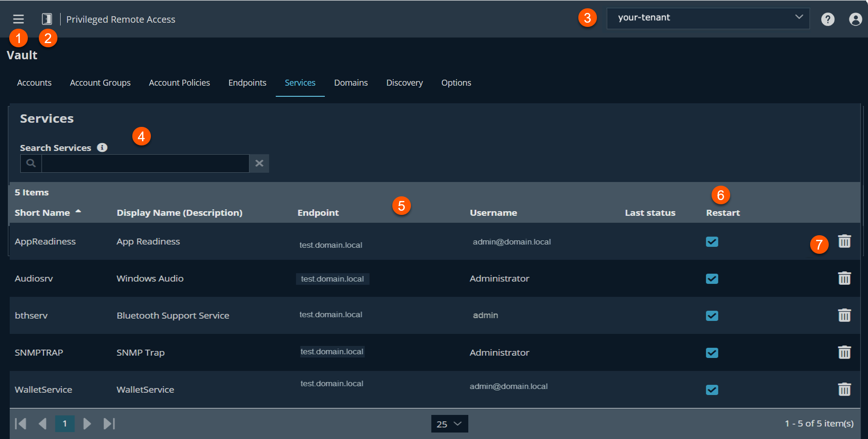This screenshot has width=868, height=439.
Task: Select the Audiosrv short name cell
Action: point(34,278)
